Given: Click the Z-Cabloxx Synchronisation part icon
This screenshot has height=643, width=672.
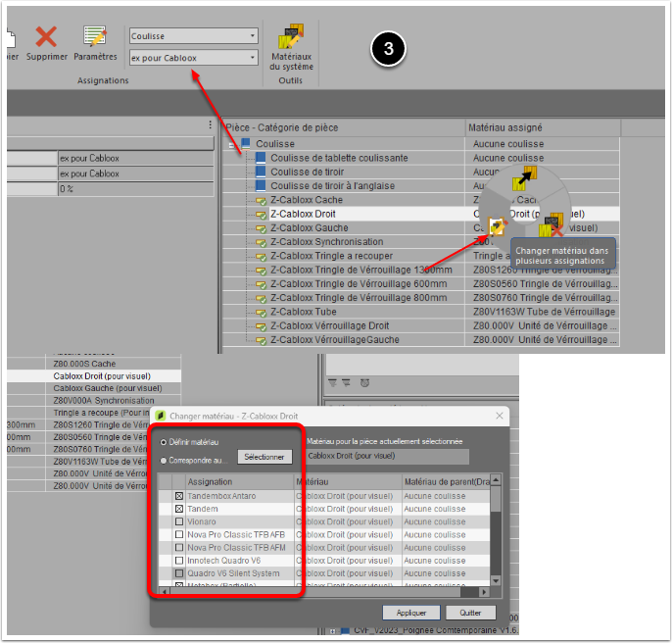Looking at the screenshot, I should pos(261,242).
